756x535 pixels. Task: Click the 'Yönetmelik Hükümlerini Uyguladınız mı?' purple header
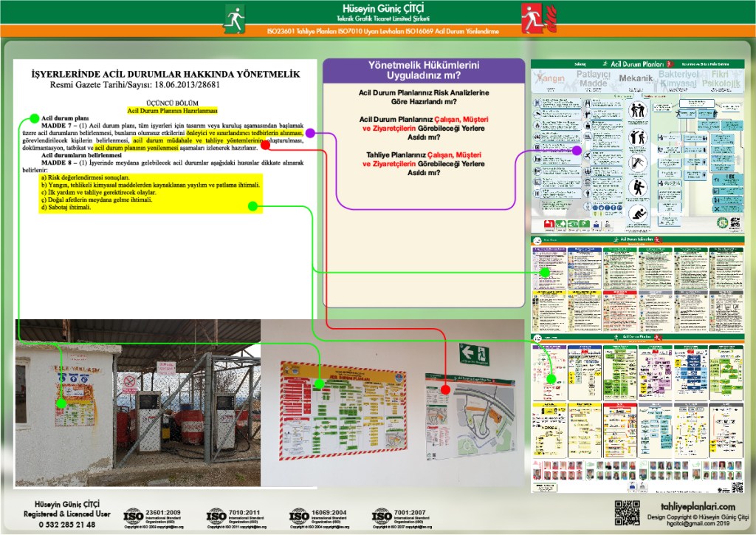(424, 70)
